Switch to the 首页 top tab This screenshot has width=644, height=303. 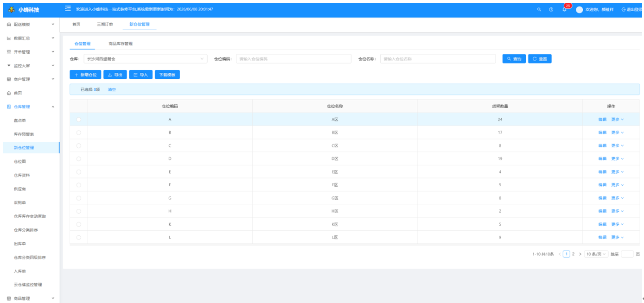click(x=77, y=24)
